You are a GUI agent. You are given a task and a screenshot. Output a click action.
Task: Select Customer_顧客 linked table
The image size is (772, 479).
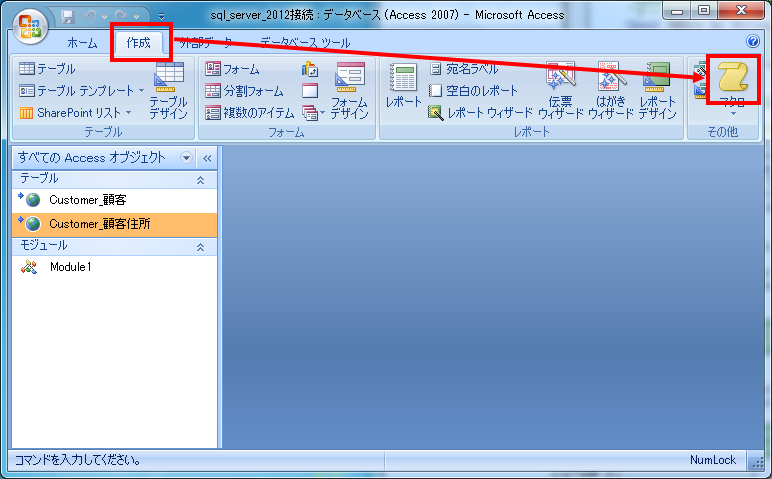[114, 200]
